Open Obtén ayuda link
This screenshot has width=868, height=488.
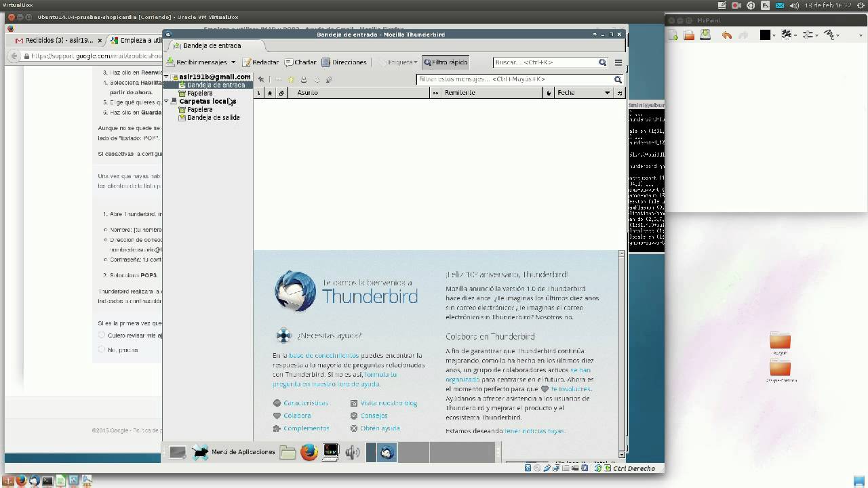tap(380, 428)
